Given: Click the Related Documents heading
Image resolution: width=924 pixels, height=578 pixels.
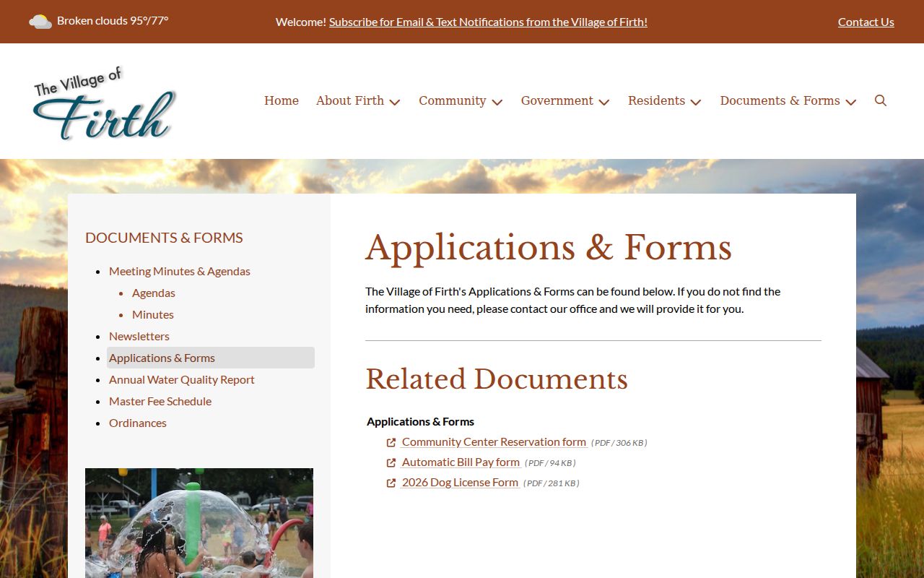Looking at the screenshot, I should [497, 379].
